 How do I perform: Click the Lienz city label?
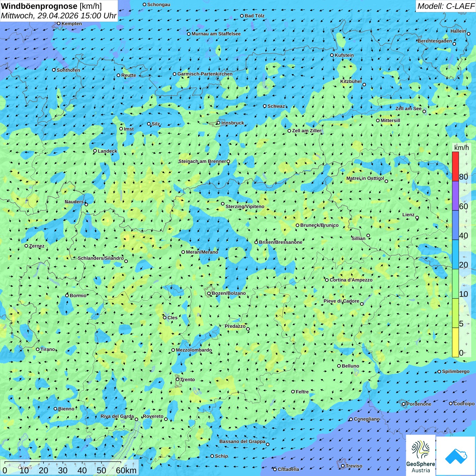408,215
